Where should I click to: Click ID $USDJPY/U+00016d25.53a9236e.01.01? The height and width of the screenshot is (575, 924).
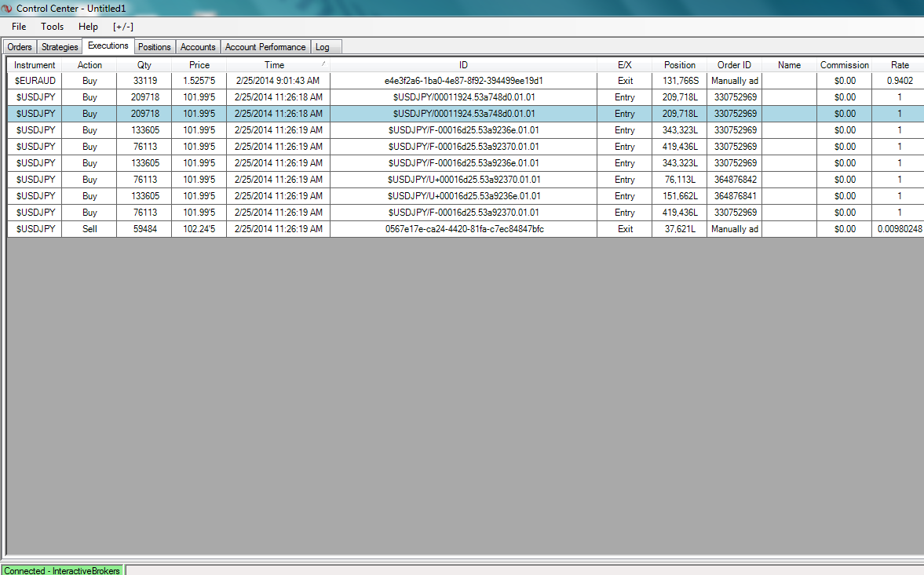[x=464, y=196]
